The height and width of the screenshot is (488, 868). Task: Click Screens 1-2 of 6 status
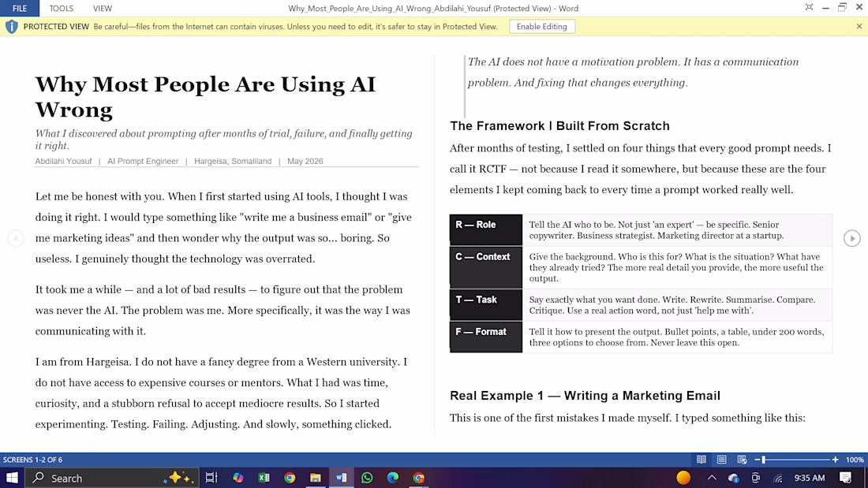click(x=32, y=460)
